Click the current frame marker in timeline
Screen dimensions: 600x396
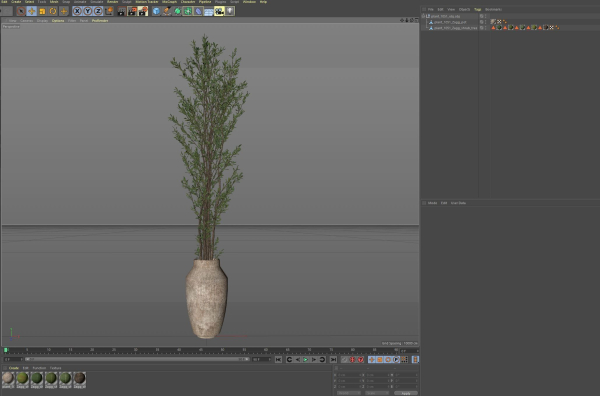coord(6,350)
